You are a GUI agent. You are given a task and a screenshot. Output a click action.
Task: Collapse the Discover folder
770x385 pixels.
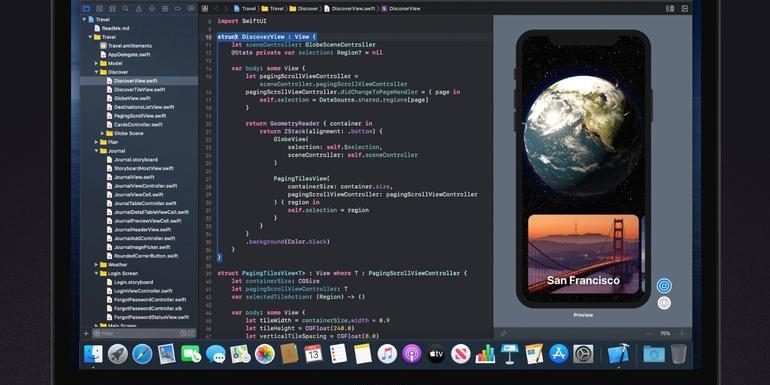click(x=97, y=72)
